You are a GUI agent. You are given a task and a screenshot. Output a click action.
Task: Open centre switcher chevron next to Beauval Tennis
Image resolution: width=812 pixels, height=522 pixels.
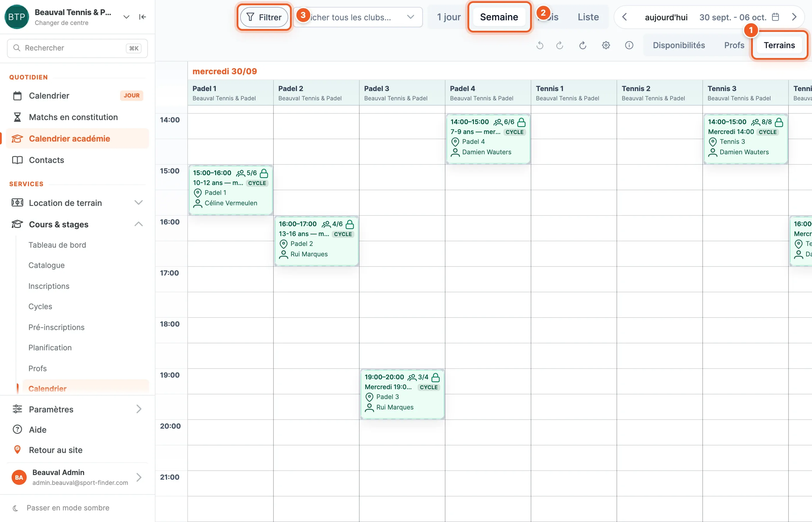coord(126,17)
